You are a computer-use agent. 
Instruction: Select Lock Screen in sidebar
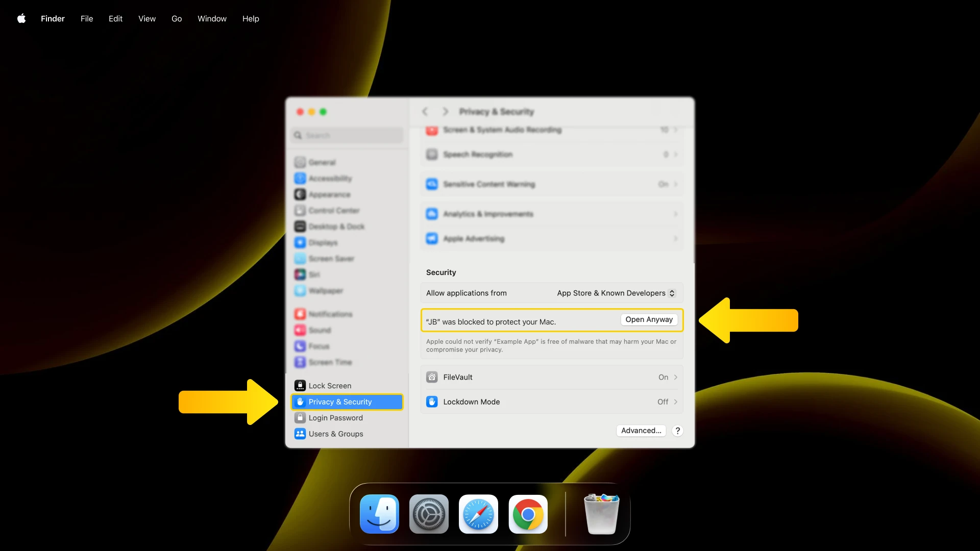(x=330, y=386)
